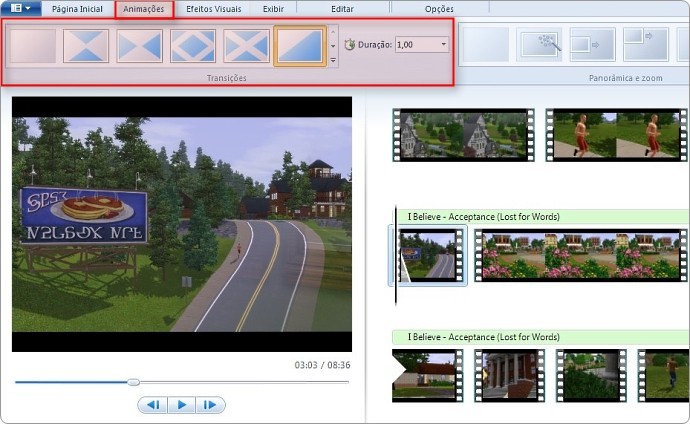Image resolution: width=690 pixels, height=424 pixels.
Task: Select the highlighted diagonal wipe transition
Action: pyautogui.click(x=300, y=46)
